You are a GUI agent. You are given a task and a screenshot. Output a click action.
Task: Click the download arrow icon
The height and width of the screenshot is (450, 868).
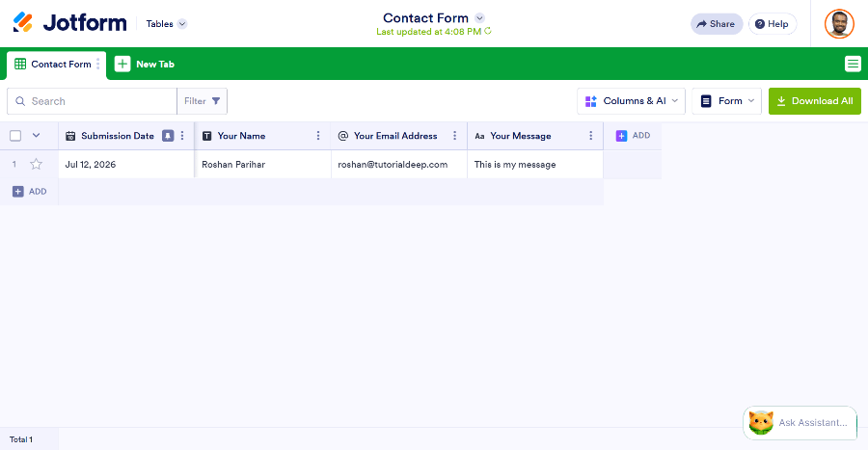pos(781,101)
